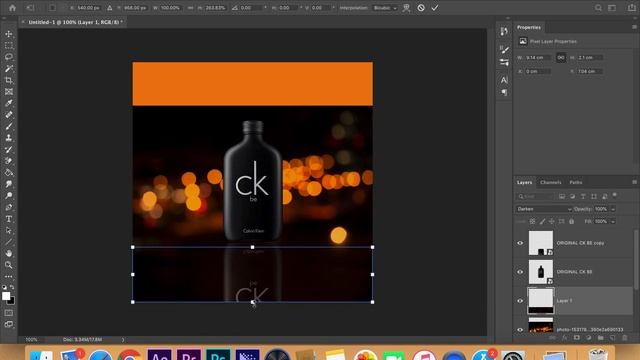
Task: Select the Untitled-1 document tab
Action: point(73,22)
